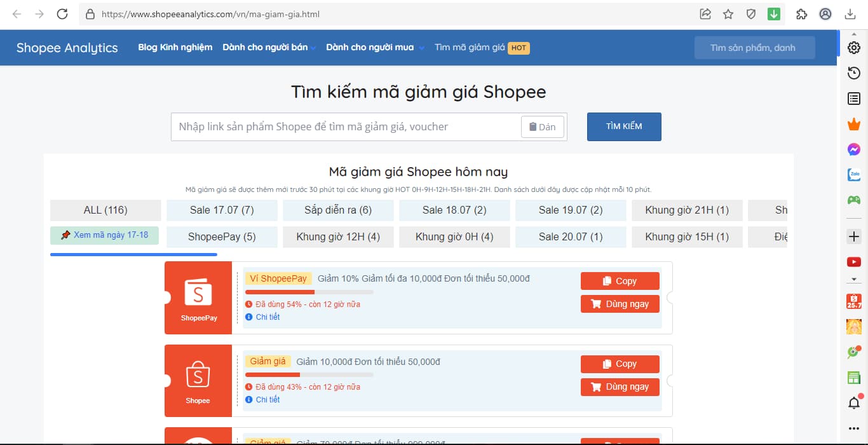Click the sidebar game controller icon
The width and height of the screenshot is (868, 445).
[x=854, y=200]
